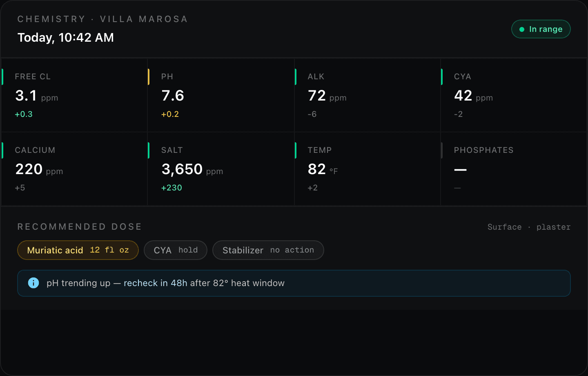Open the empty Phosphates tile

point(513,169)
